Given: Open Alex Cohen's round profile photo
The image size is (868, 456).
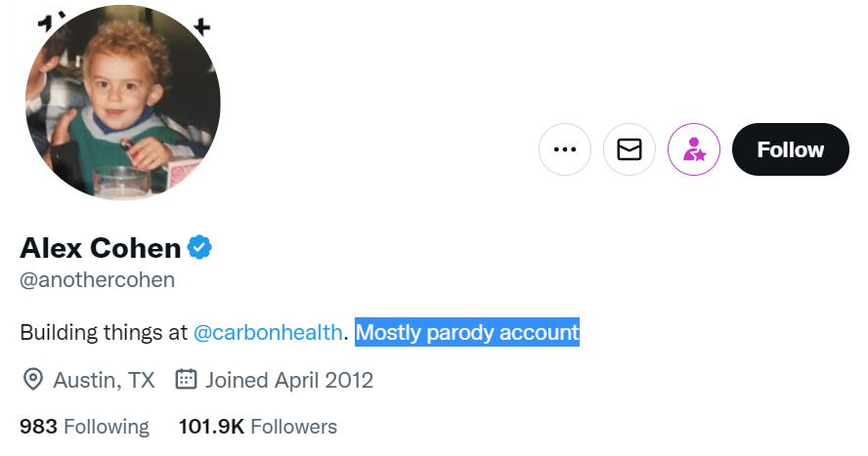Looking at the screenshot, I should pyautogui.click(x=122, y=103).
